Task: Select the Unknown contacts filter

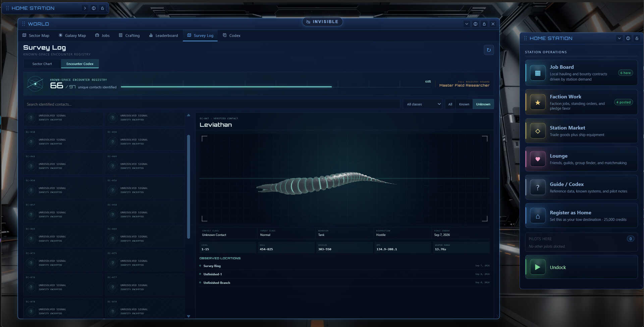Action: click(483, 104)
